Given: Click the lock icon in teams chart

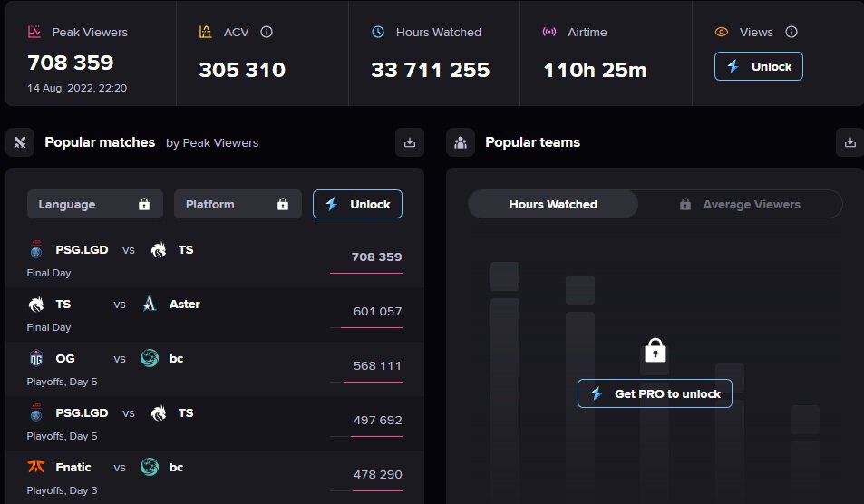Looking at the screenshot, I should click(x=655, y=351).
